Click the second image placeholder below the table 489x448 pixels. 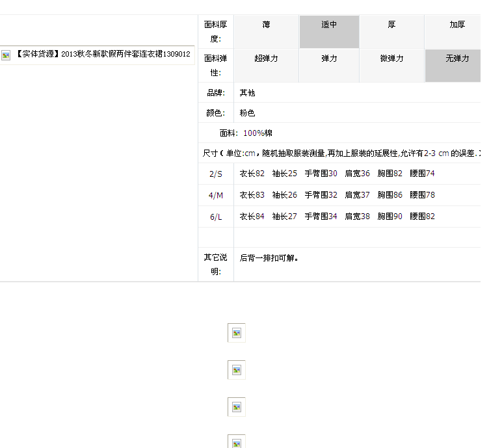pos(237,370)
